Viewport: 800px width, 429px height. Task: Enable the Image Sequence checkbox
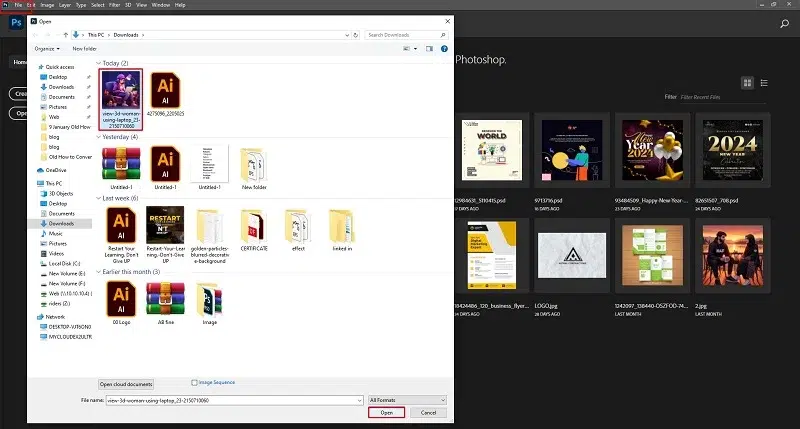(194, 382)
